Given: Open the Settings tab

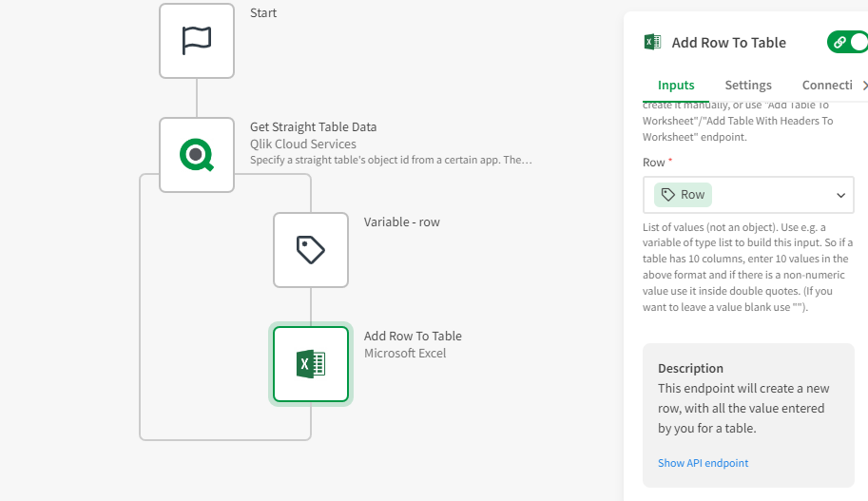Looking at the screenshot, I should [x=748, y=86].
